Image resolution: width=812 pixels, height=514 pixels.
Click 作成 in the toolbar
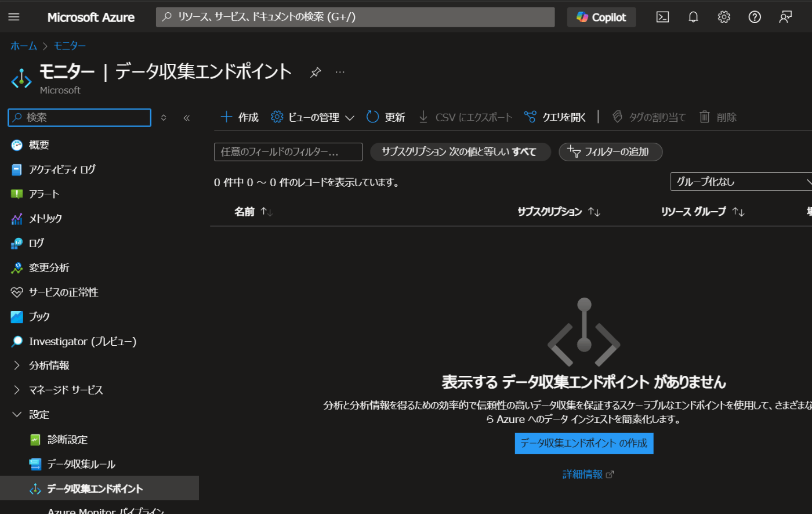pos(240,117)
